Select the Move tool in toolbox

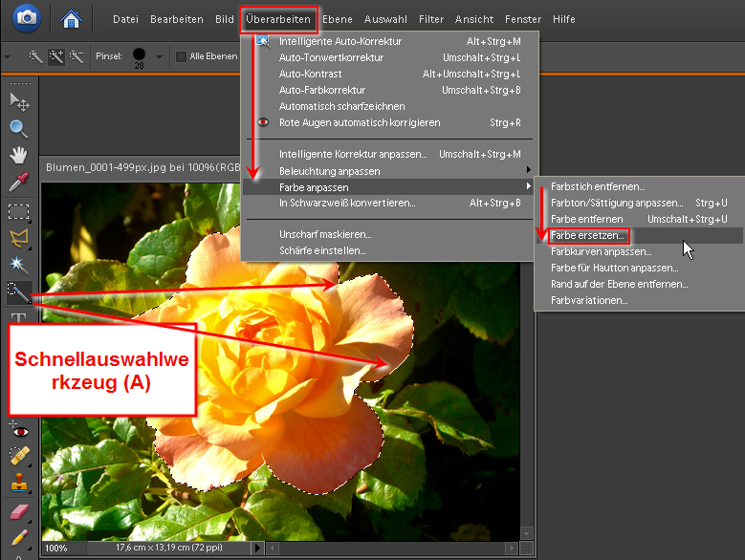(x=18, y=101)
